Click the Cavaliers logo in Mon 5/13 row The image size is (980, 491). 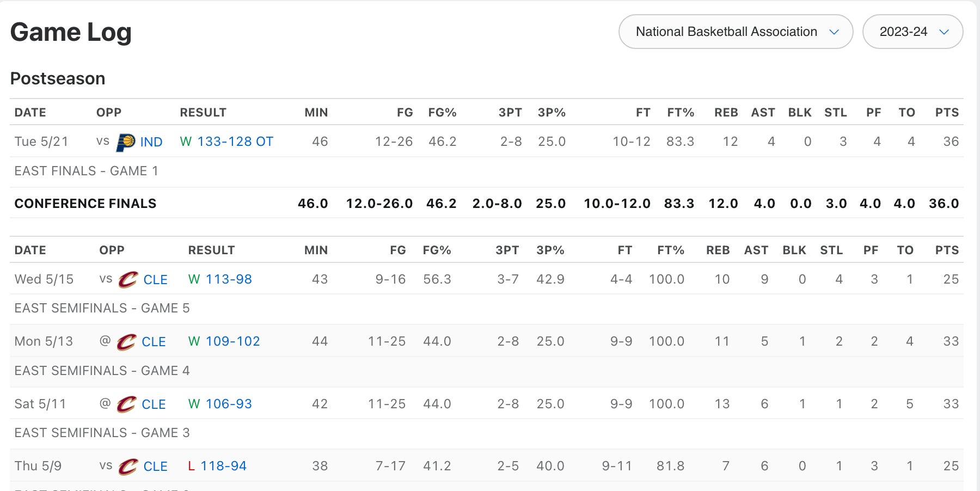click(x=126, y=342)
